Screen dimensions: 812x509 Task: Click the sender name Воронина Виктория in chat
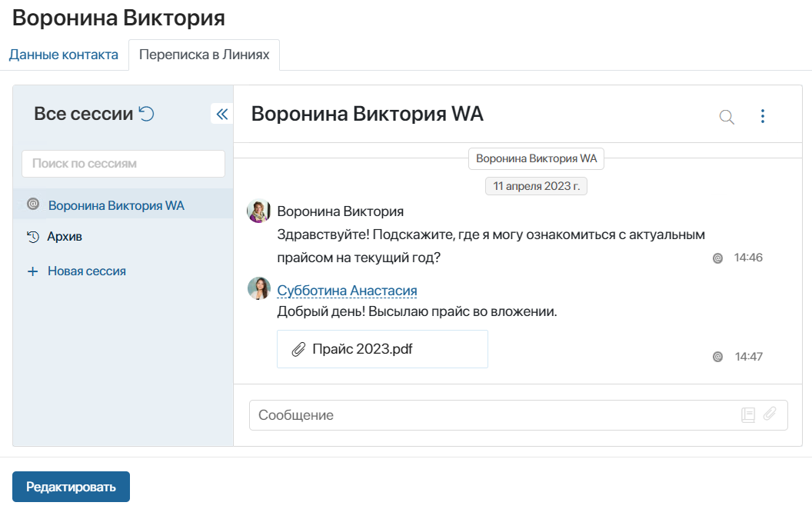(340, 211)
